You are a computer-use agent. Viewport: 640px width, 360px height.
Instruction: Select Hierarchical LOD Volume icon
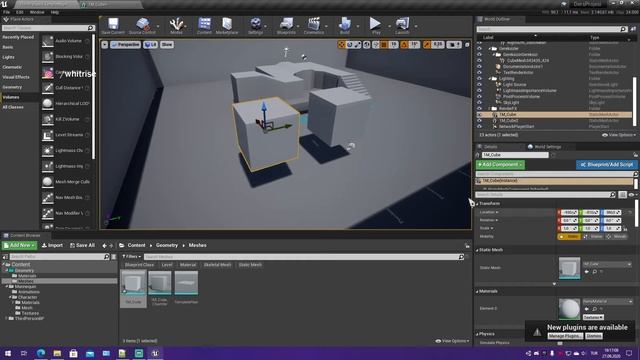[x=48, y=104]
